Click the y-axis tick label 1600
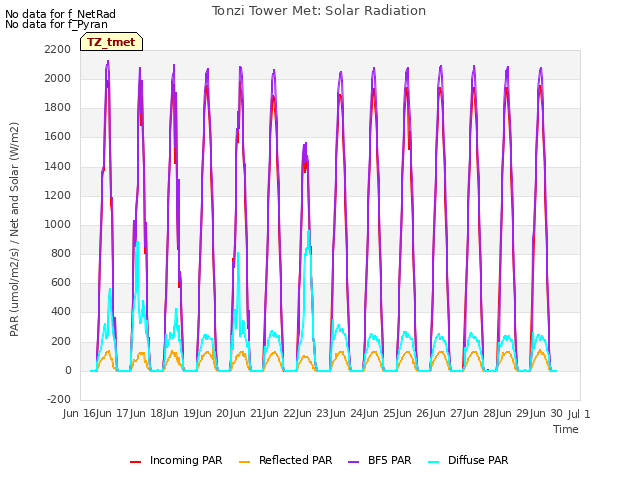The height and width of the screenshot is (480, 640). 58,137
